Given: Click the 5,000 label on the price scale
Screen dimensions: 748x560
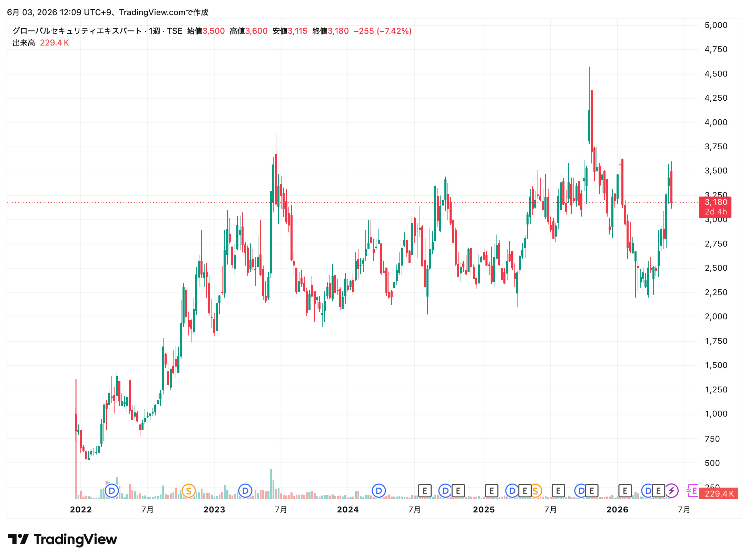Looking at the screenshot, I should pyautogui.click(x=716, y=25).
